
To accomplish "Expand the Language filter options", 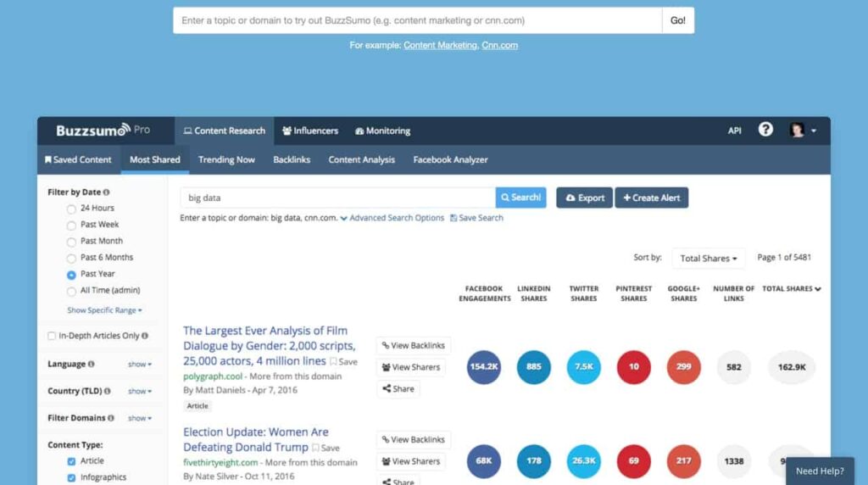I will click(x=139, y=365).
